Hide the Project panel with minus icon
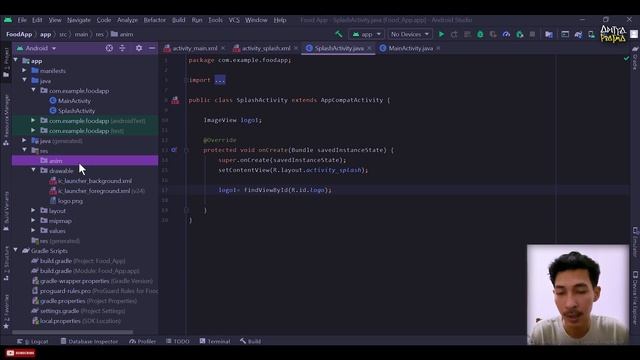The image size is (640, 360). [152, 48]
